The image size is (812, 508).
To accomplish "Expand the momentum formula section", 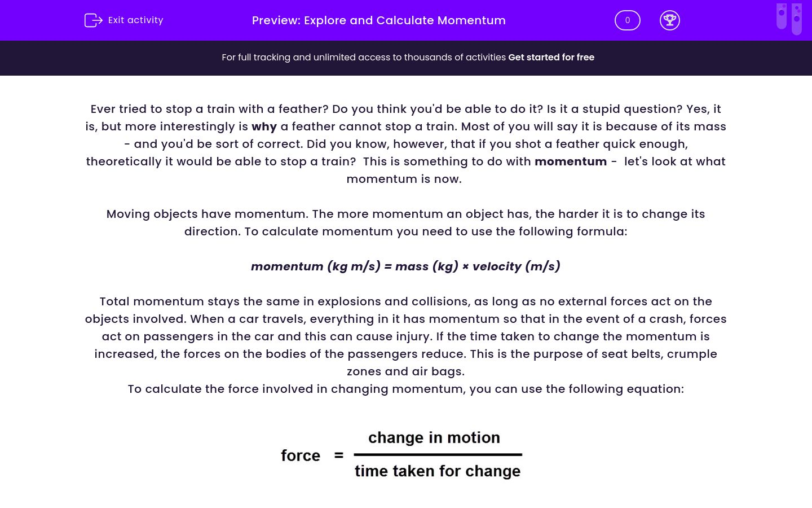I will point(405,266).
